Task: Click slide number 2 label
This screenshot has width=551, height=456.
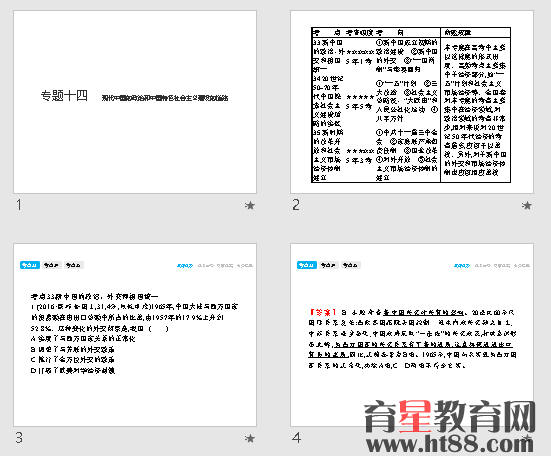Action: (296, 205)
